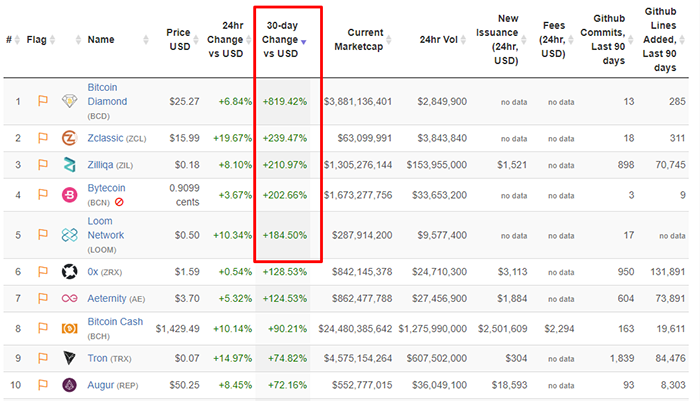The height and width of the screenshot is (401, 700).
Task: Flag the Zclassic row
Action: point(42,138)
